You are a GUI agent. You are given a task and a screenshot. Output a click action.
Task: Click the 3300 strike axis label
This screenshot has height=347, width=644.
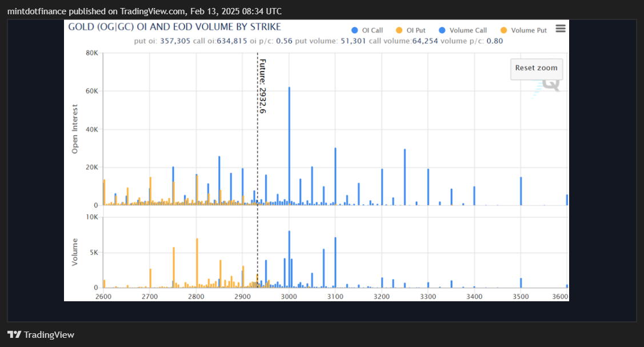(x=428, y=297)
